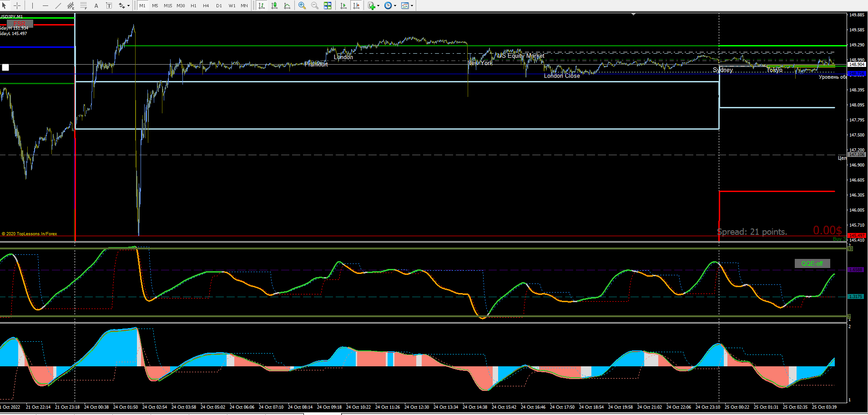
Task: Toggle chart shift from right edge
Action: click(x=356, y=5)
